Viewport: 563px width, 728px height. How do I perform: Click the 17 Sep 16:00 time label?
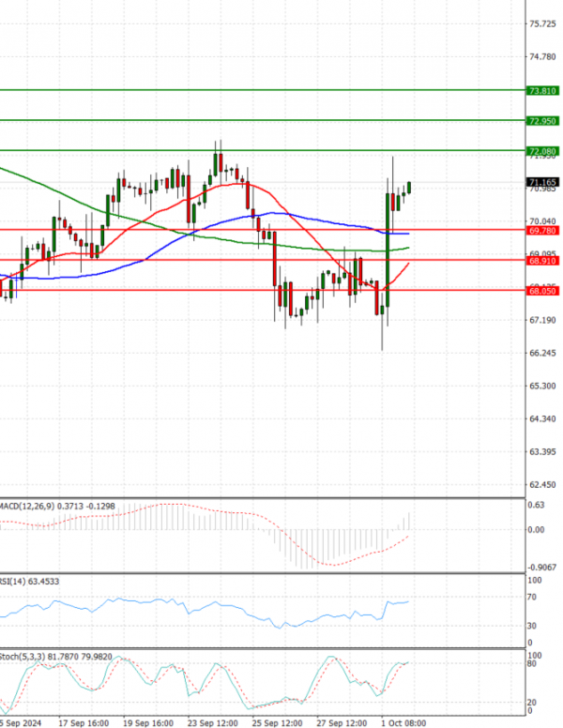84,723
